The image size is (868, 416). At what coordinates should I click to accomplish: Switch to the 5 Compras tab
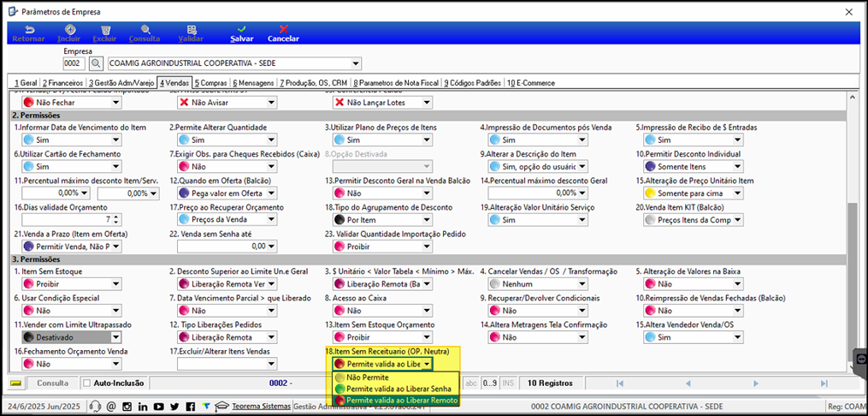point(210,82)
